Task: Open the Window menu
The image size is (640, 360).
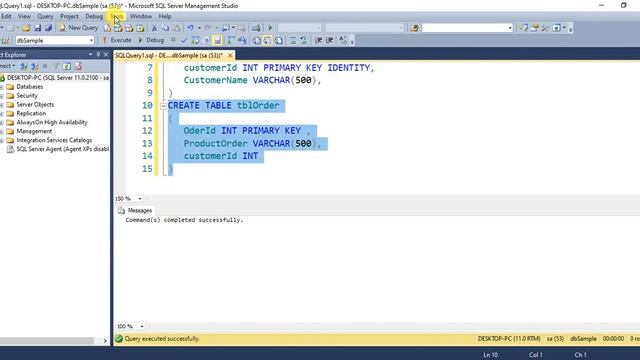Action: click(141, 16)
